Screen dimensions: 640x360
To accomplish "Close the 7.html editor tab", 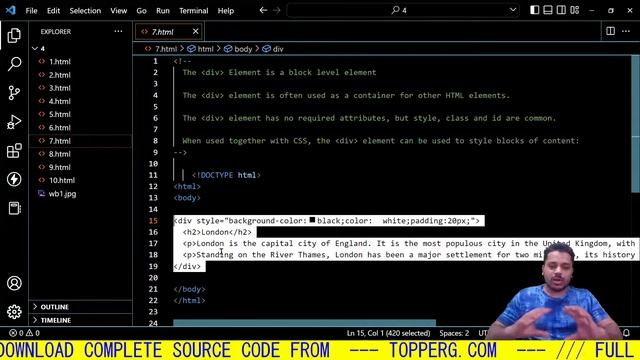I will pos(196,31).
